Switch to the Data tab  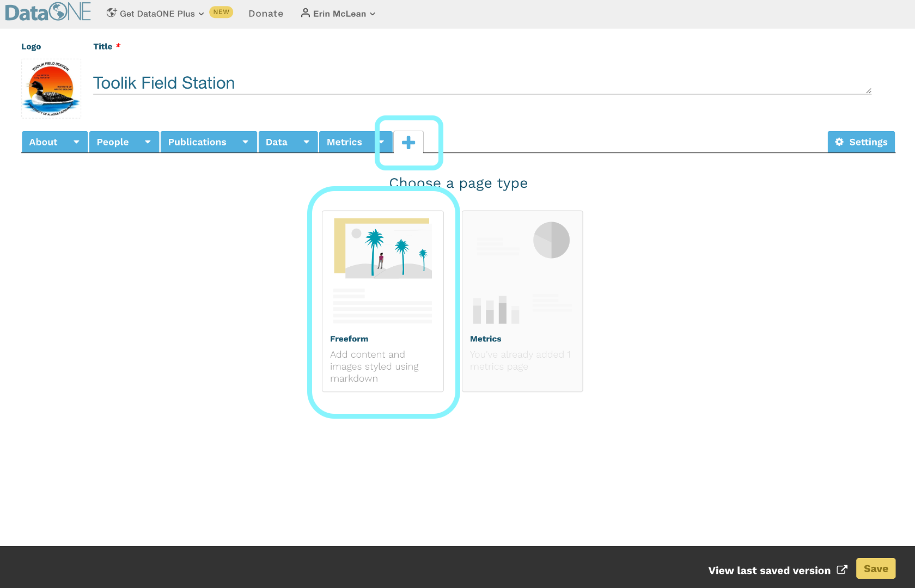277,142
